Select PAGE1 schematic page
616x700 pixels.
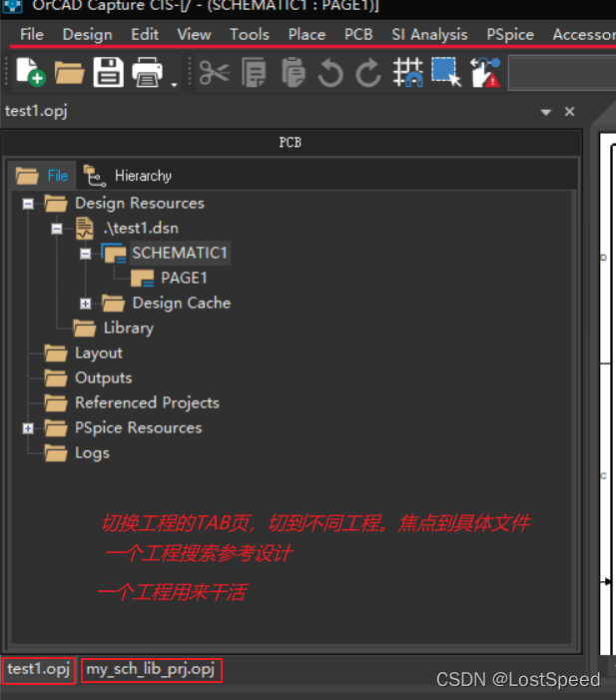(184, 278)
